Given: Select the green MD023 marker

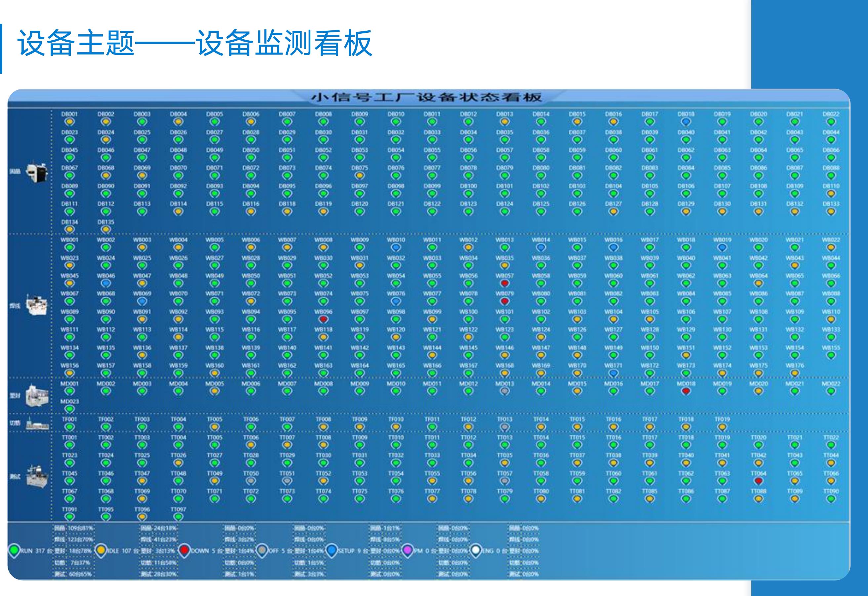Looking at the screenshot, I should pos(69,409).
